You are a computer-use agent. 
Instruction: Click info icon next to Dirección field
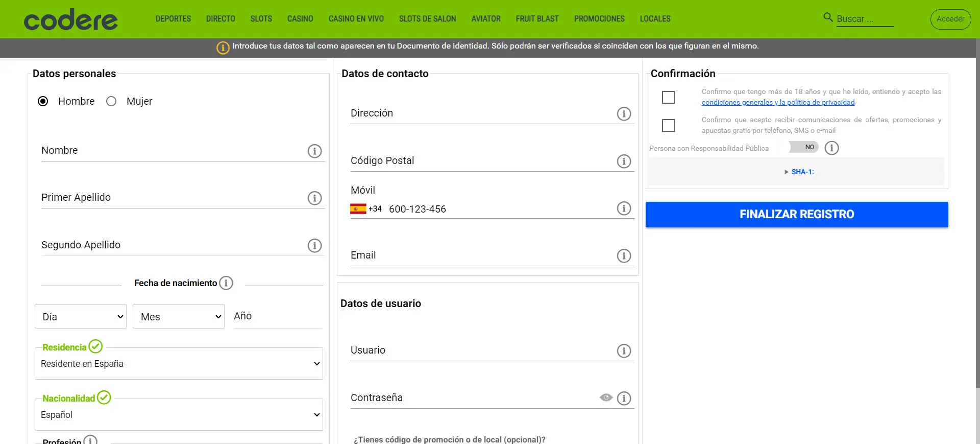[x=624, y=114]
